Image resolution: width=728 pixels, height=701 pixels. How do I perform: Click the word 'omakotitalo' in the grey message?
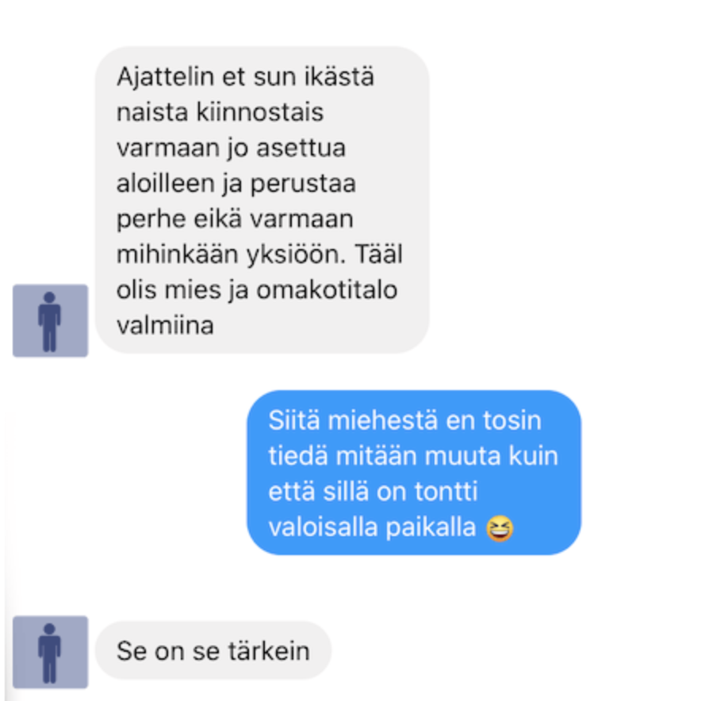pyautogui.click(x=327, y=290)
